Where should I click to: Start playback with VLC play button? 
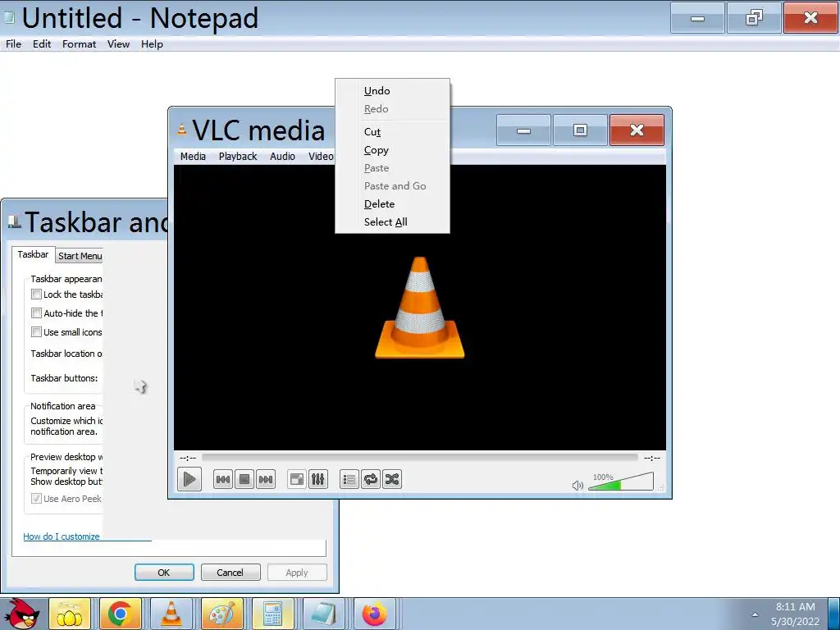point(189,479)
